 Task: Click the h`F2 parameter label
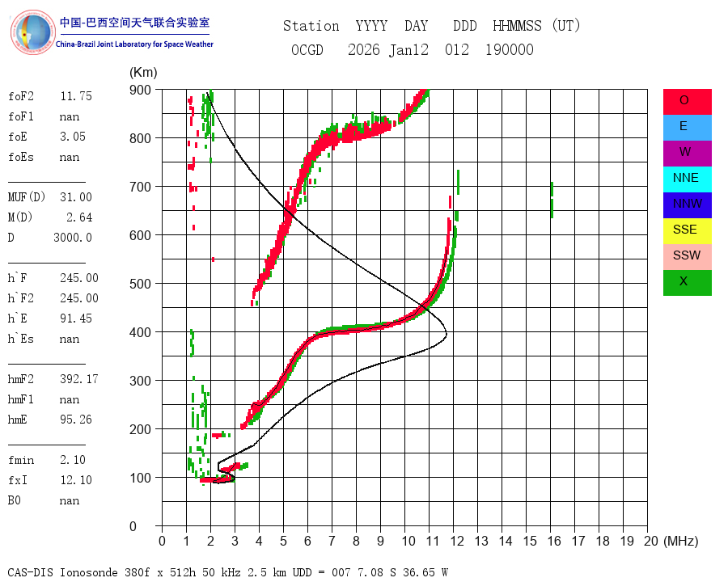pos(20,298)
